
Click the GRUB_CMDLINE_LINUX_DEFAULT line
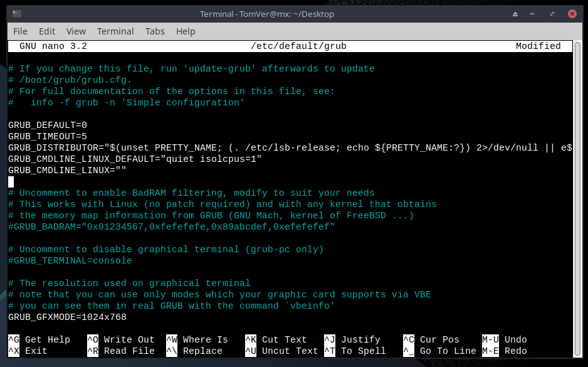[135, 159]
